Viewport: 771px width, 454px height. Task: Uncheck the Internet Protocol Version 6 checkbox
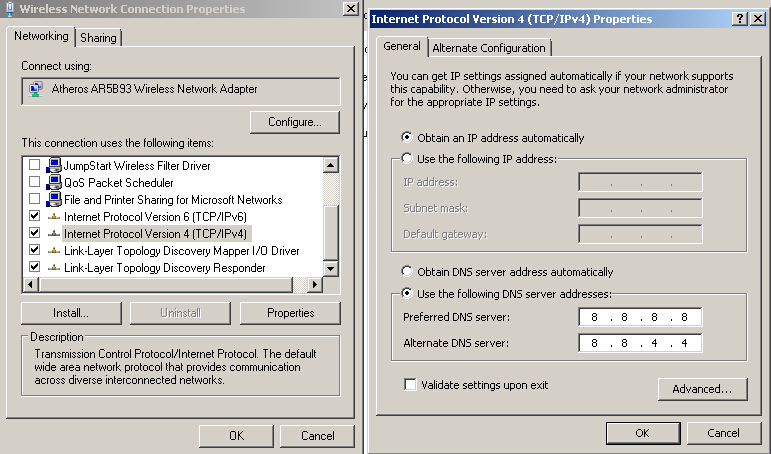coord(35,217)
